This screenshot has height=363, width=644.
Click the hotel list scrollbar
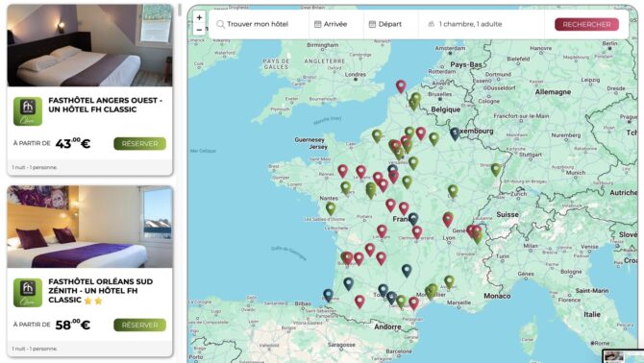click(180, 11)
